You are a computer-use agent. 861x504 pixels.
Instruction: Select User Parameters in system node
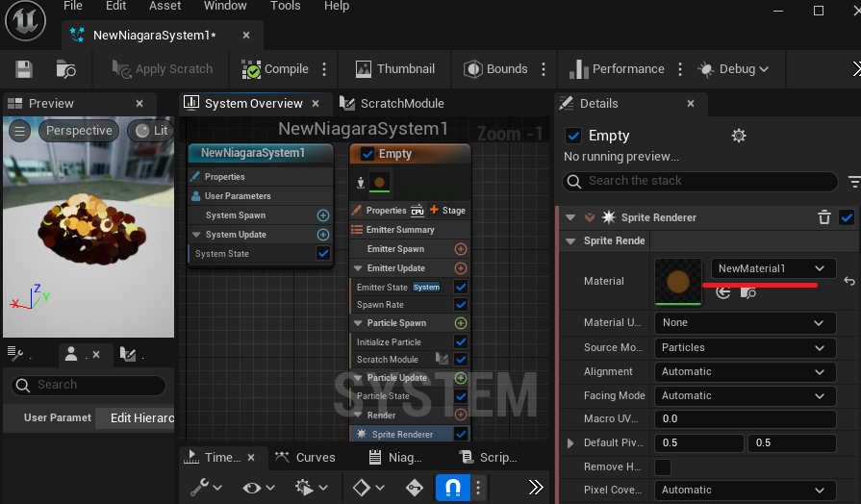pos(261,196)
